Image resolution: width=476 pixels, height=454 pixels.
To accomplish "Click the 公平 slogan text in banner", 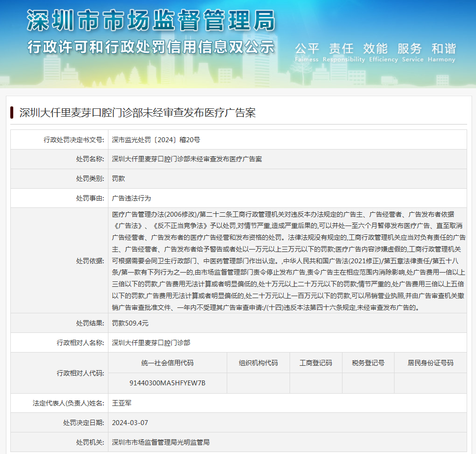I will click(x=307, y=49).
